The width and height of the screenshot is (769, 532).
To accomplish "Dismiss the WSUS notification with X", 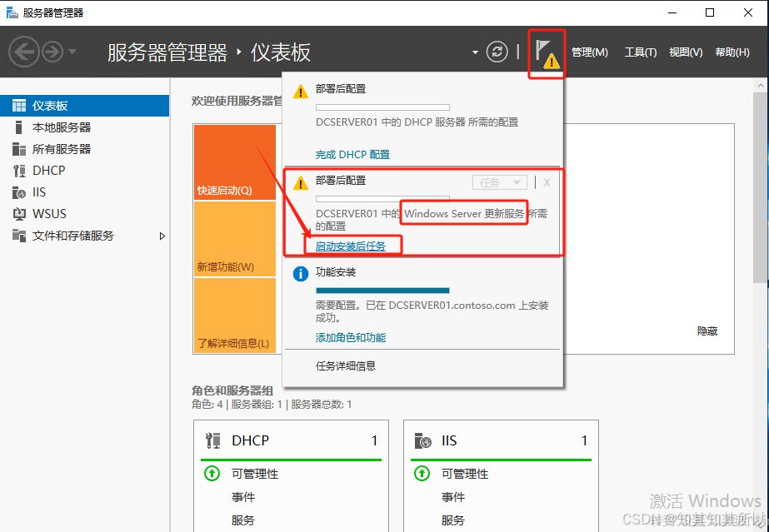I will (x=547, y=182).
